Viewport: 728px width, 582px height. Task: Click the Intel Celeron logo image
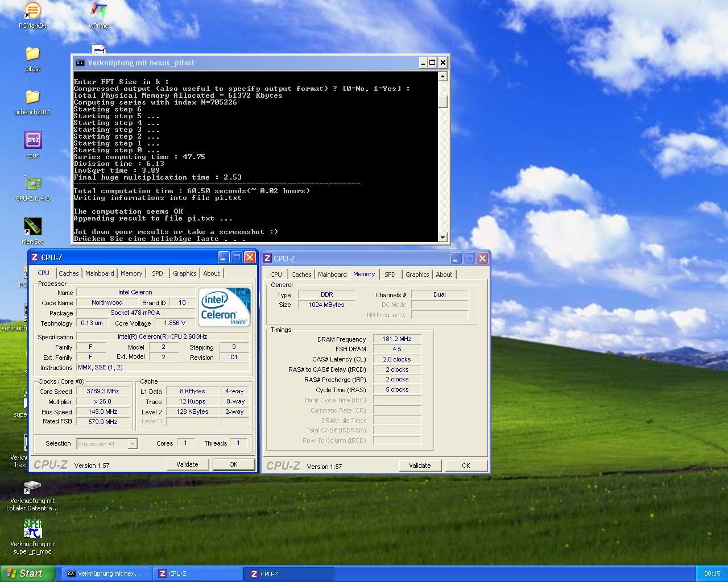[x=224, y=307]
